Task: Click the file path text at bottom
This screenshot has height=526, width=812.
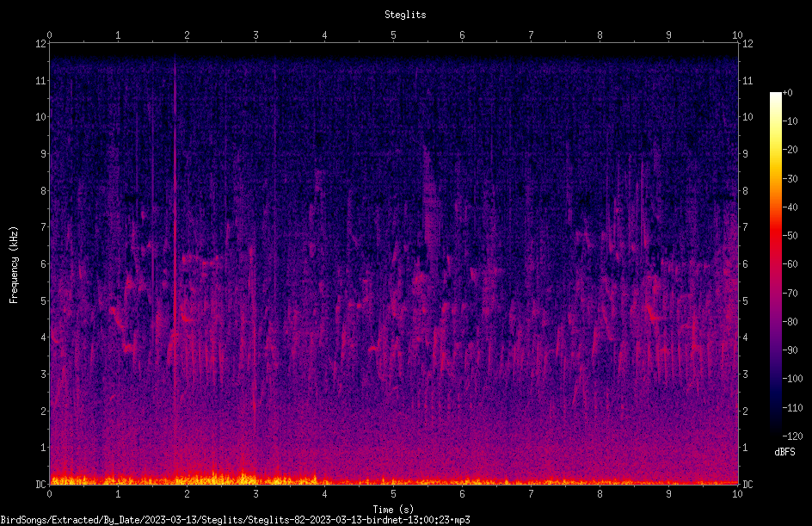Action: [x=235, y=520]
